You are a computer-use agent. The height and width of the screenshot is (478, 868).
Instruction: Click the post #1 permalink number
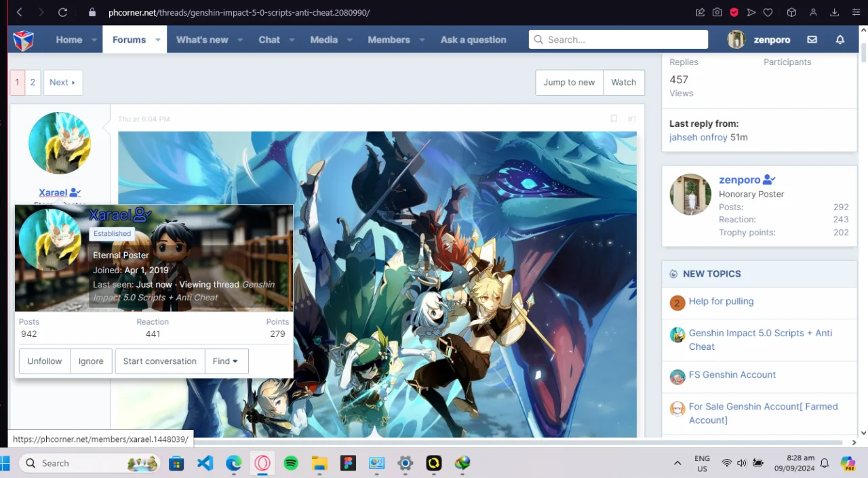coord(631,119)
